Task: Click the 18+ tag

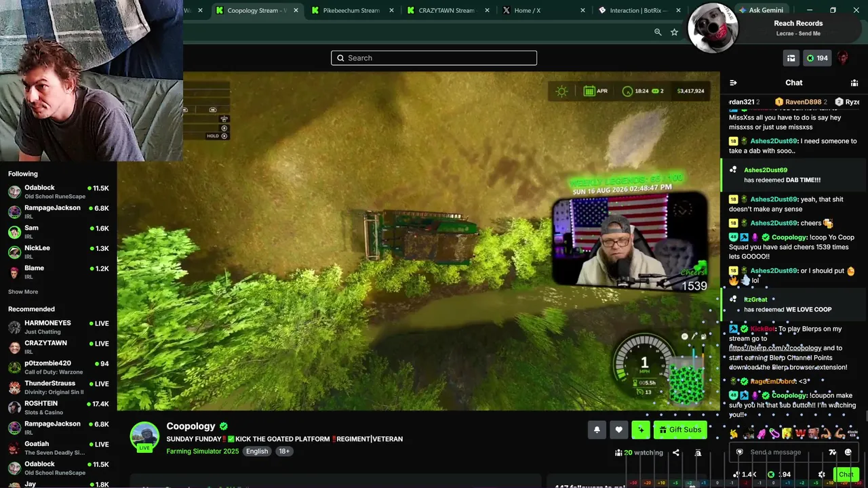Action: coord(284,451)
